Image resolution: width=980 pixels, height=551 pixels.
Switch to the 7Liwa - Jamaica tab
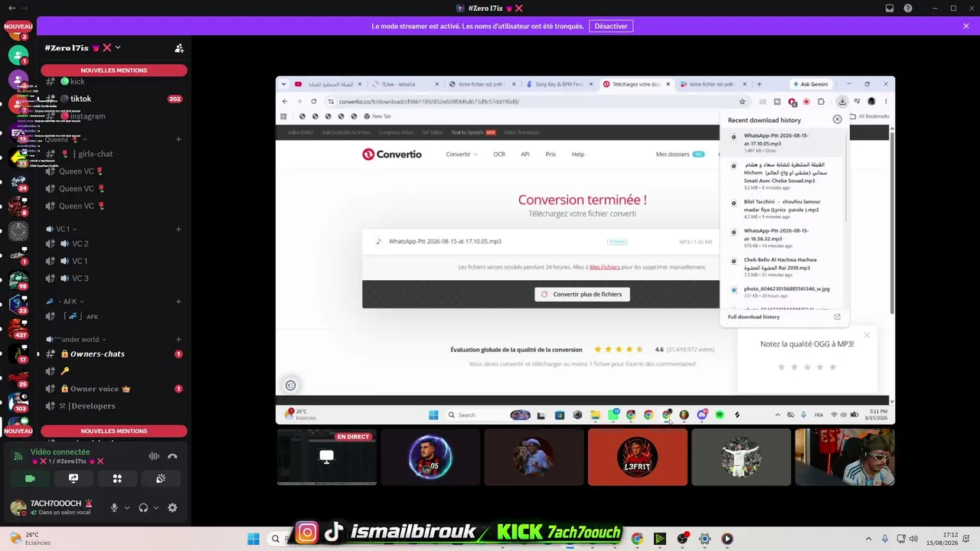403,84
